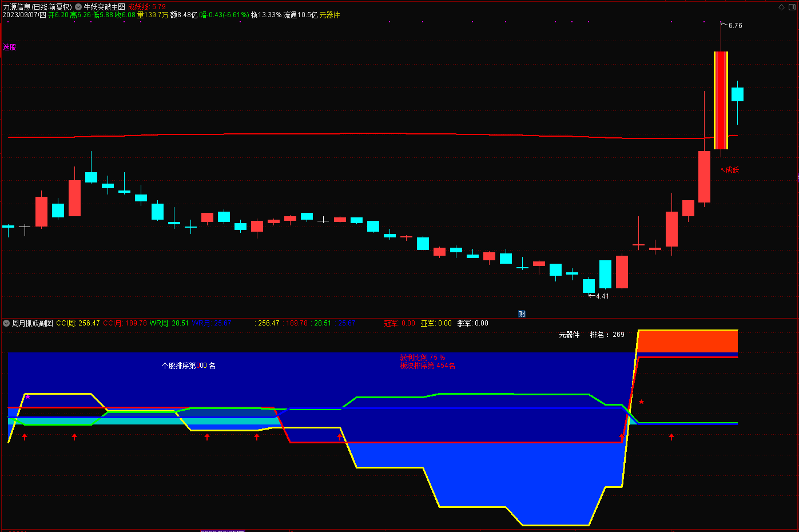This screenshot has height=532, width=799.
Task: Click the CCI周: 256.47 readout
Action: point(78,323)
